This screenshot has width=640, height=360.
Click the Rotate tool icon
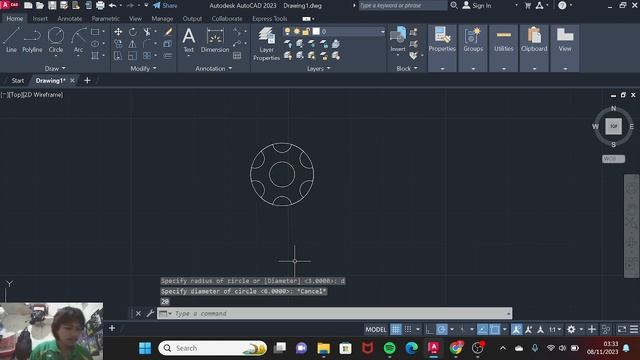point(133,31)
